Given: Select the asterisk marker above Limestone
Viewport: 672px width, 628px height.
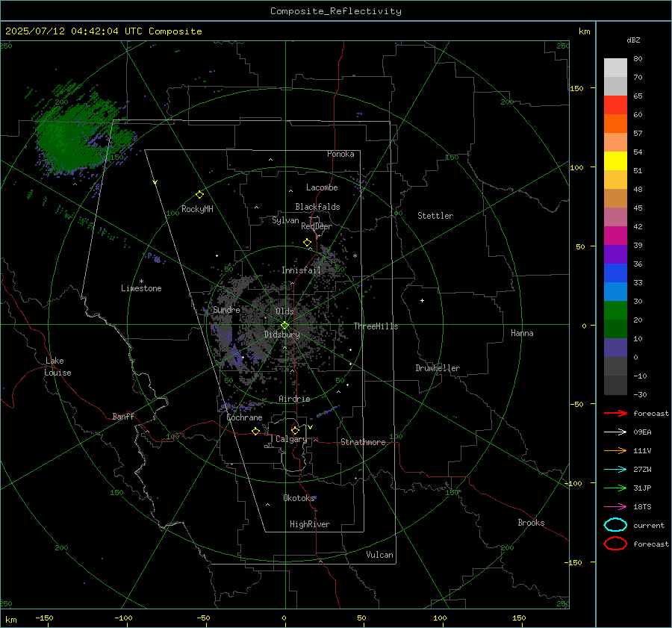Looking at the screenshot, I should click(x=141, y=282).
